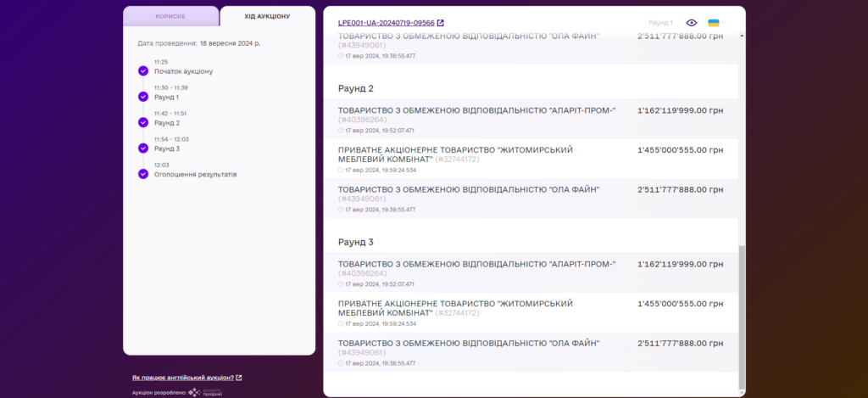Click the checkmark icon for Початок аукціону

coord(143,70)
